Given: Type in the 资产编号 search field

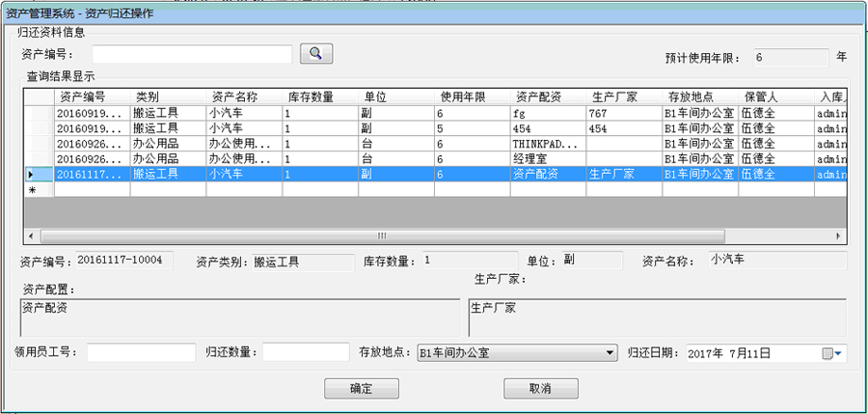Looking at the screenshot, I should click(x=192, y=54).
